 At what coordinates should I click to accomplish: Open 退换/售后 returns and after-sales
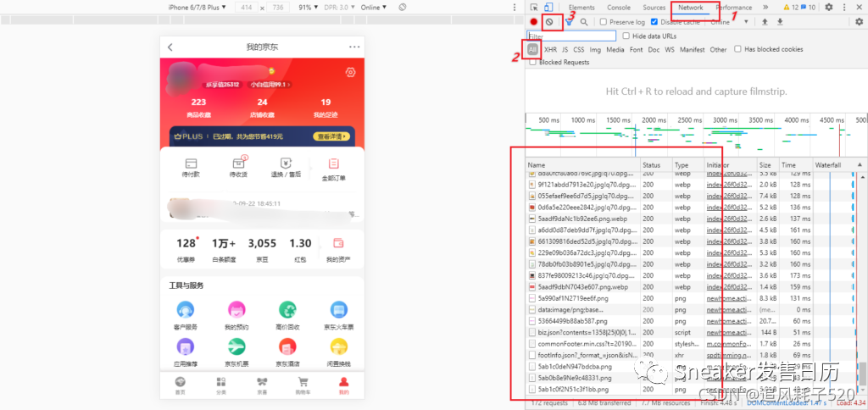(286, 169)
